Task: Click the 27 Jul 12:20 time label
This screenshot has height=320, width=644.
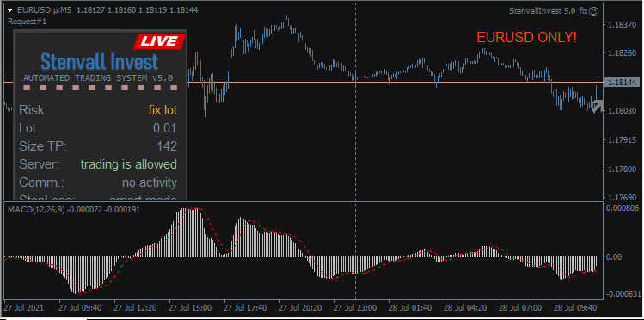Action: (134, 307)
